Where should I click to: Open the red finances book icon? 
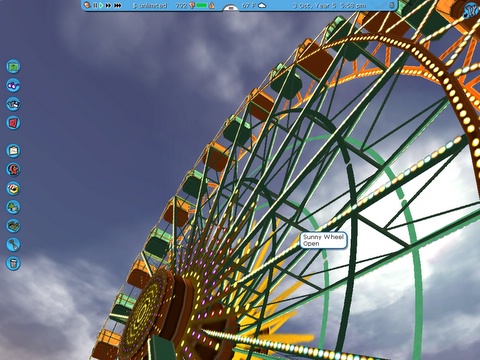[13, 123]
